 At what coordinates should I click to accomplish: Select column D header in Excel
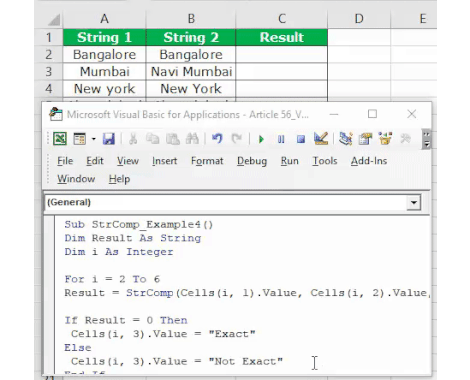359,19
